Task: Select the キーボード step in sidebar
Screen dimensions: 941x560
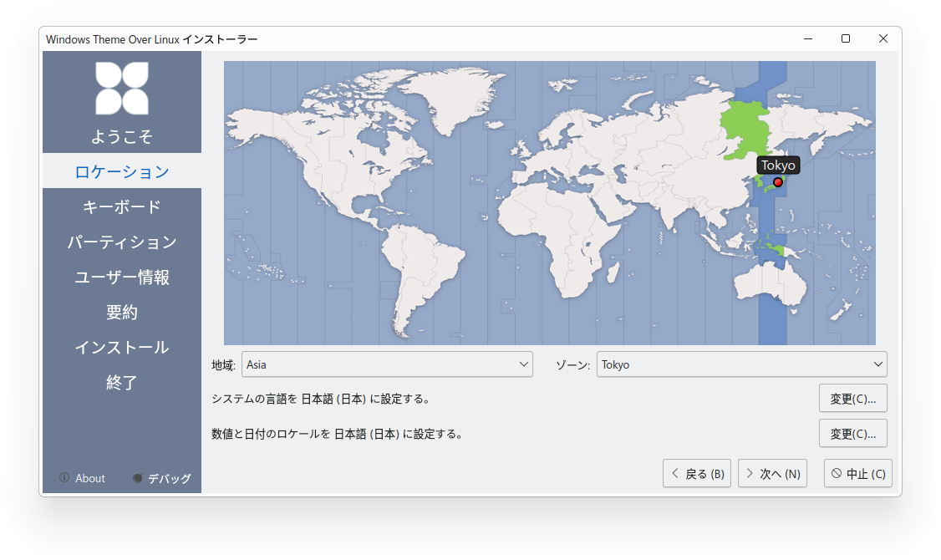Action: point(122,207)
